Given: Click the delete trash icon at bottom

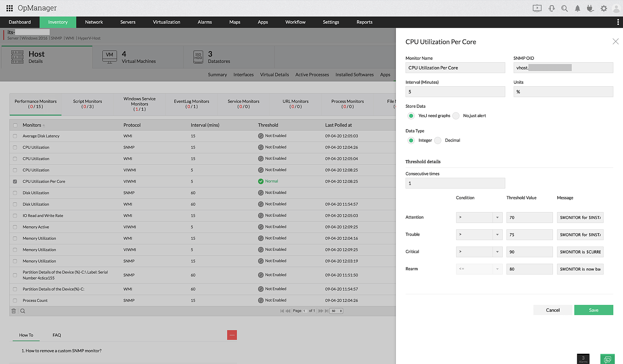Looking at the screenshot, I should [14, 311].
